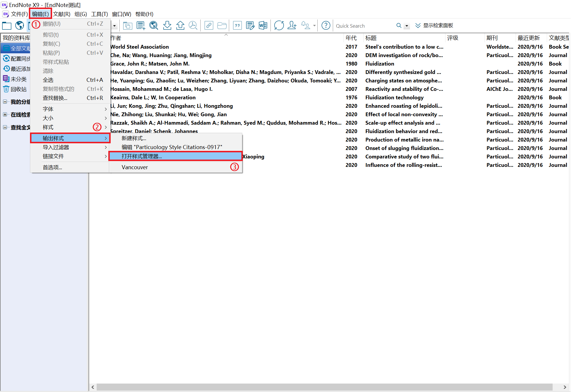Click the Import download arrow icon
The image size is (573, 392).
(x=167, y=26)
